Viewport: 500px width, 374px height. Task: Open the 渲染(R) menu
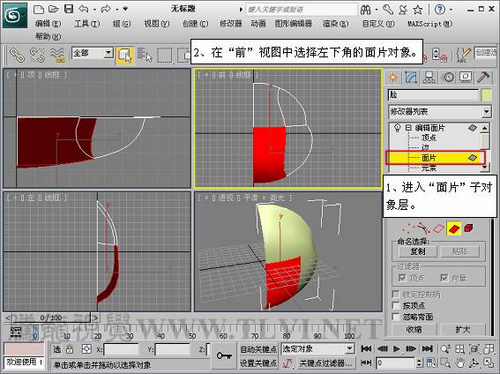(335, 24)
